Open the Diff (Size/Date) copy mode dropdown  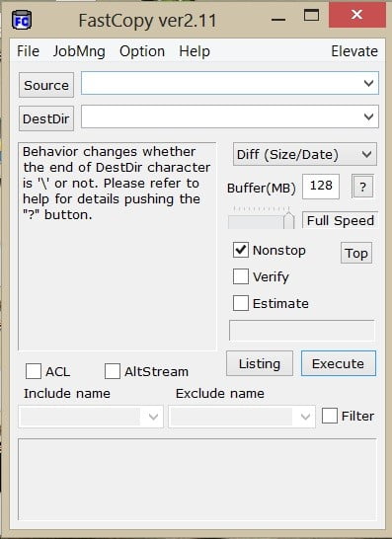(x=305, y=154)
